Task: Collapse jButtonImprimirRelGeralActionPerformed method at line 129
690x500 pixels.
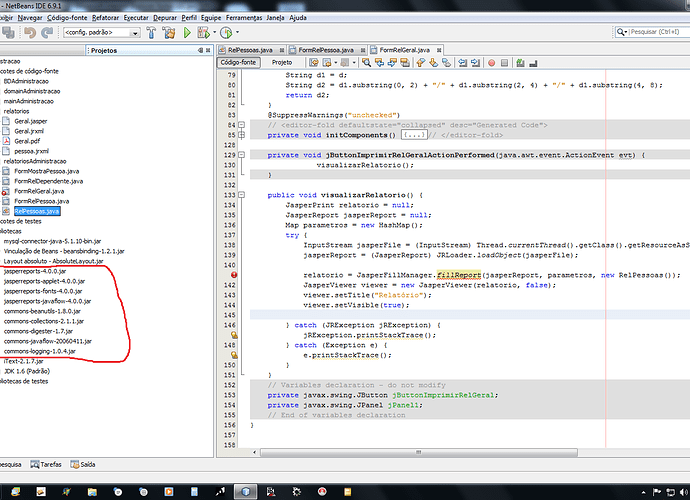Action: 241,155
